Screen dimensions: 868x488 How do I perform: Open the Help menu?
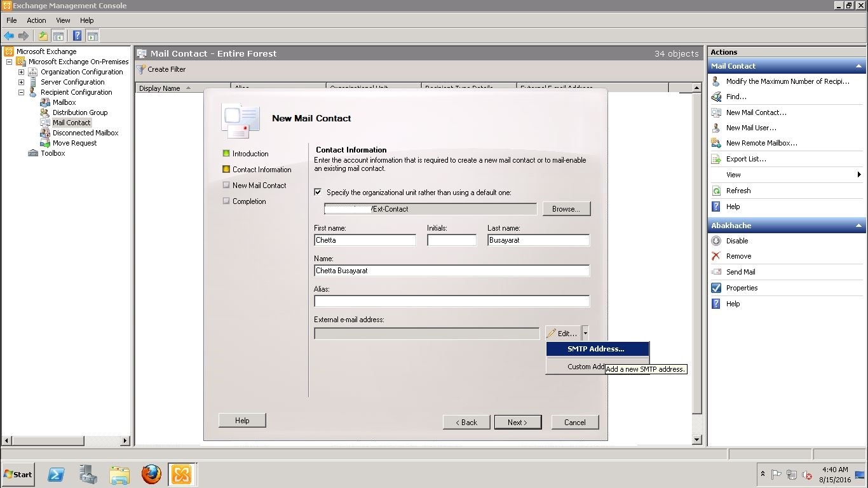(x=87, y=20)
